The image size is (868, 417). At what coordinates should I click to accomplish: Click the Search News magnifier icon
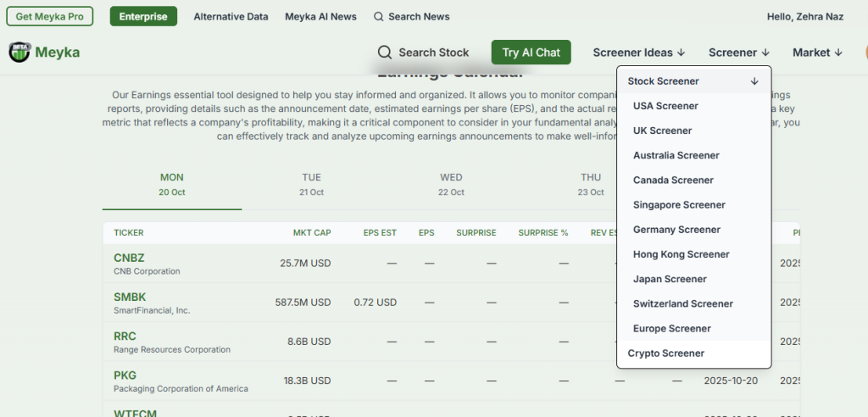click(x=379, y=17)
